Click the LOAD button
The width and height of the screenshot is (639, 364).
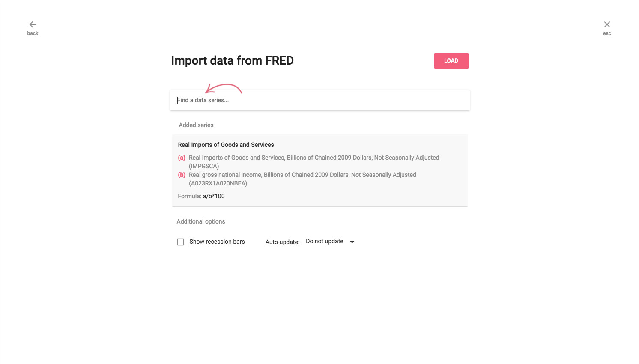451,61
